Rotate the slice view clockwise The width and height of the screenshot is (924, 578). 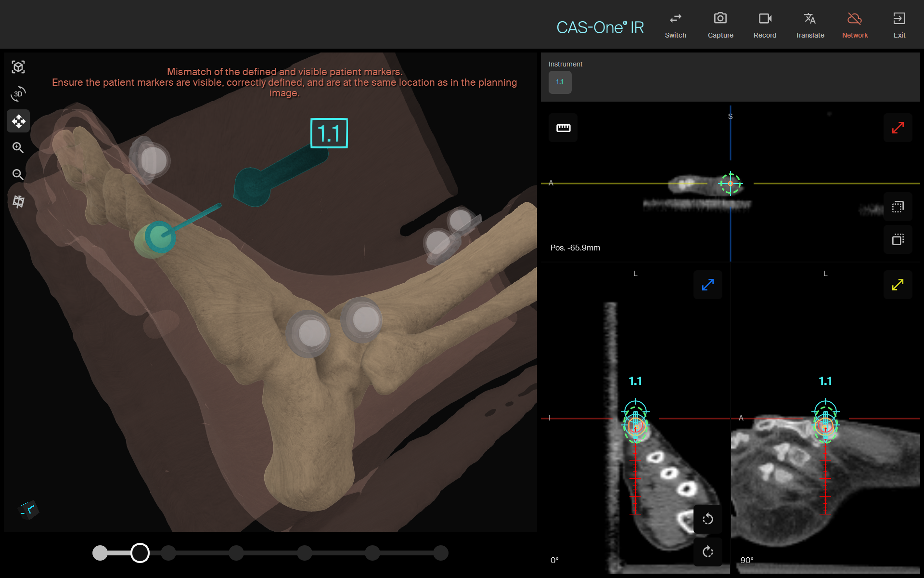pos(707,552)
